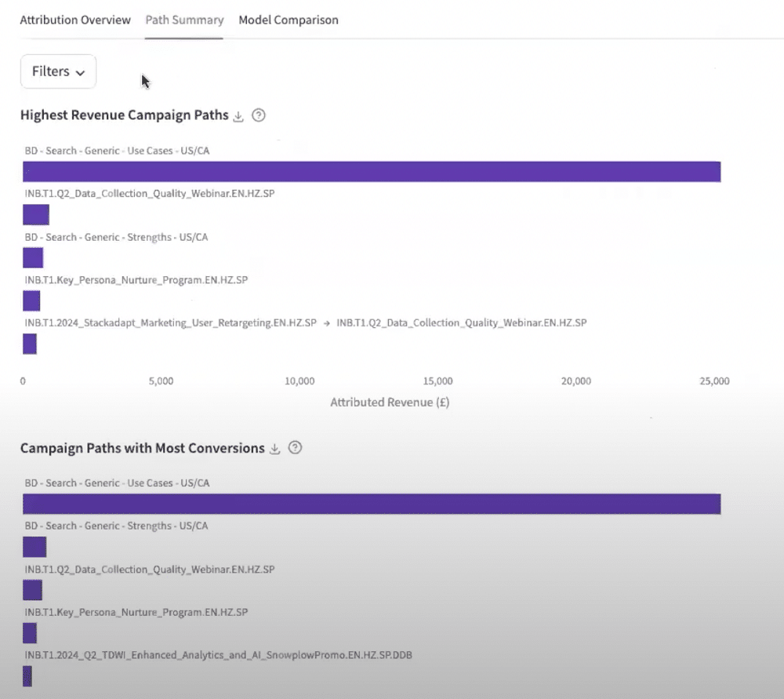This screenshot has width=784, height=699.
Task: Click the '10,000' axis tick label
Action: (299, 381)
